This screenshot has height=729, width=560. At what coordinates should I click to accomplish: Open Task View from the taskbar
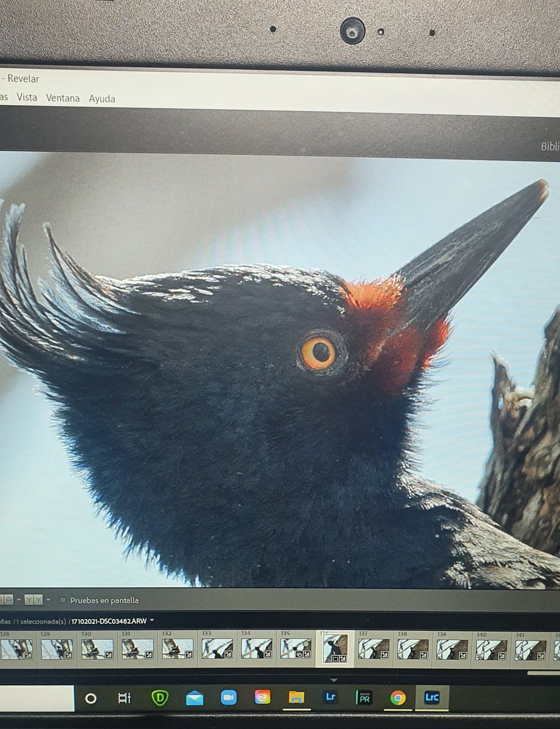tap(125, 699)
